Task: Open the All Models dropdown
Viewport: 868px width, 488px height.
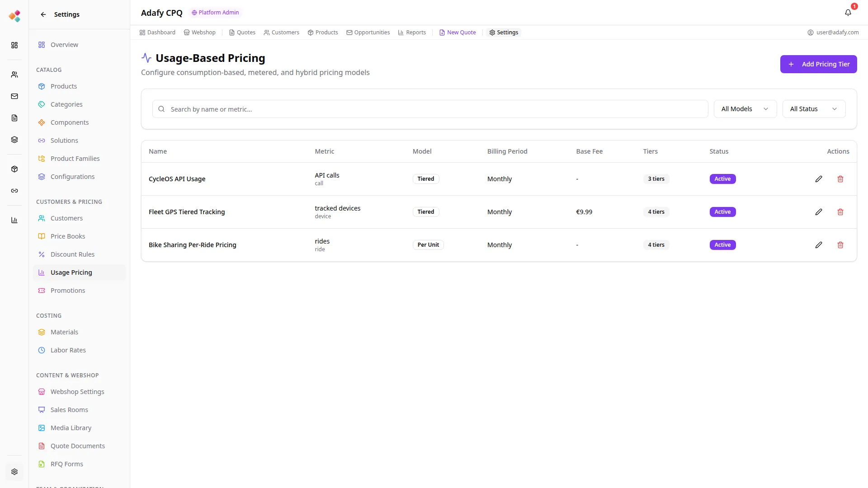Action: pyautogui.click(x=745, y=109)
